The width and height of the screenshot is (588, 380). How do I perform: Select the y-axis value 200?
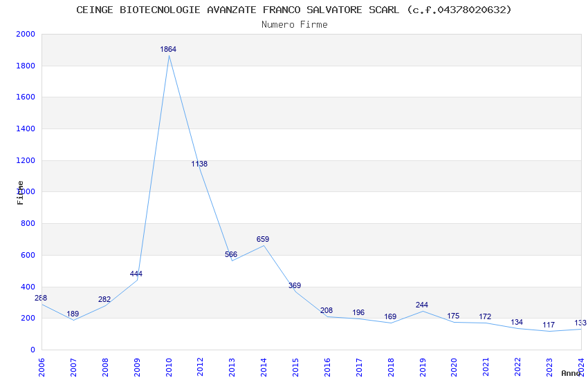[28, 319]
